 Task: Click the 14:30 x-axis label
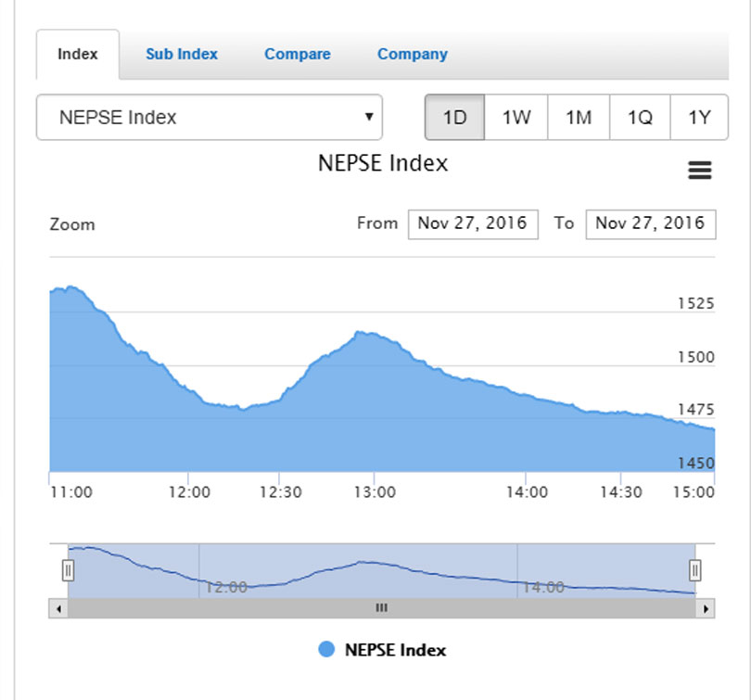coord(621,492)
